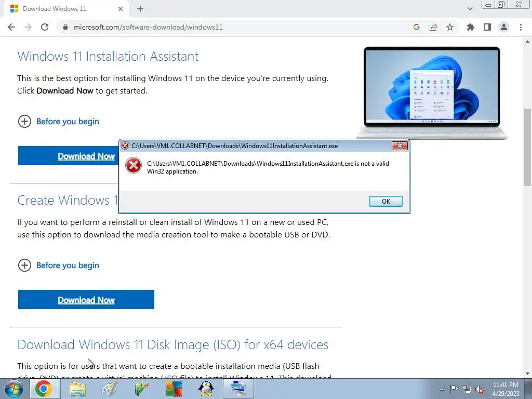Click OK in the error dialog
The image size is (532, 399).
(x=386, y=201)
